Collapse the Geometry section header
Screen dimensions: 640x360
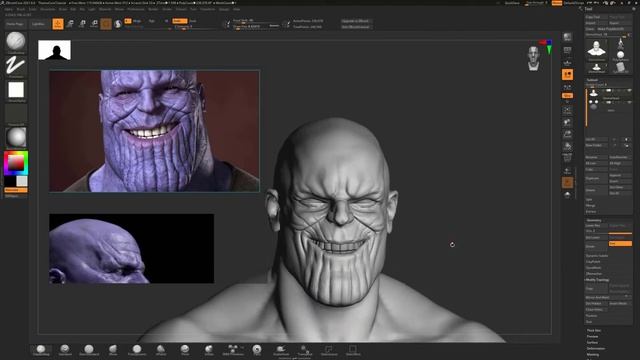click(594, 220)
